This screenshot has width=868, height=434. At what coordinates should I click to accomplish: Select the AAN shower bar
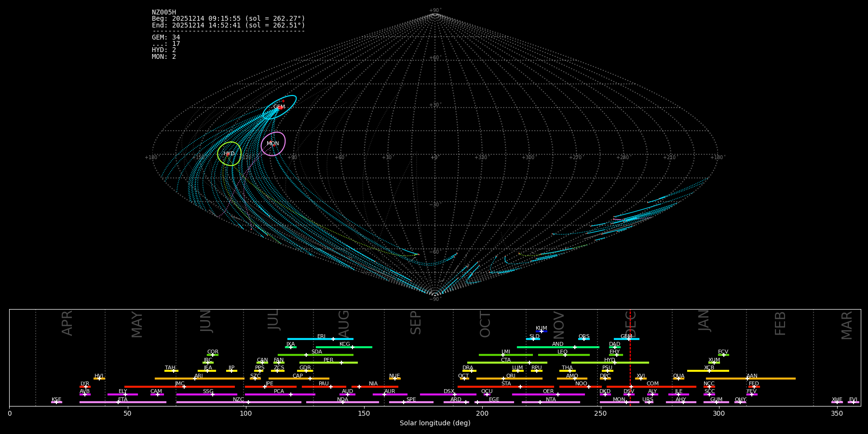[751, 379]
